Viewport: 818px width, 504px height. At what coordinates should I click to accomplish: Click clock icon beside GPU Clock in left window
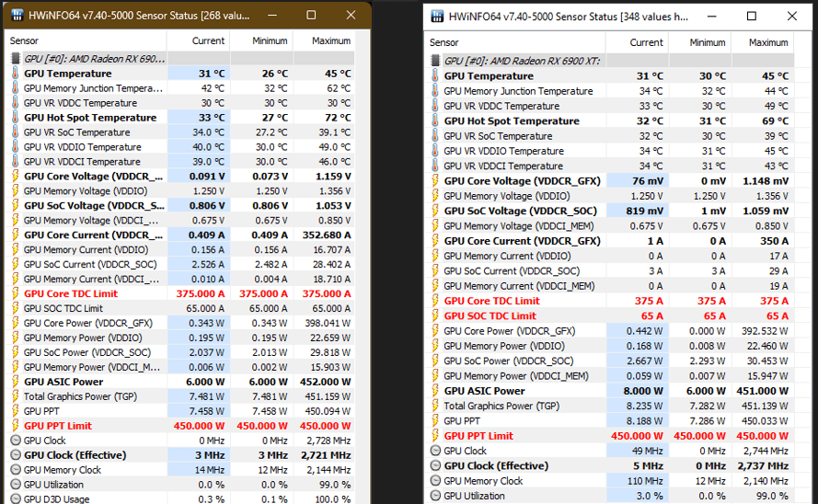point(16,440)
